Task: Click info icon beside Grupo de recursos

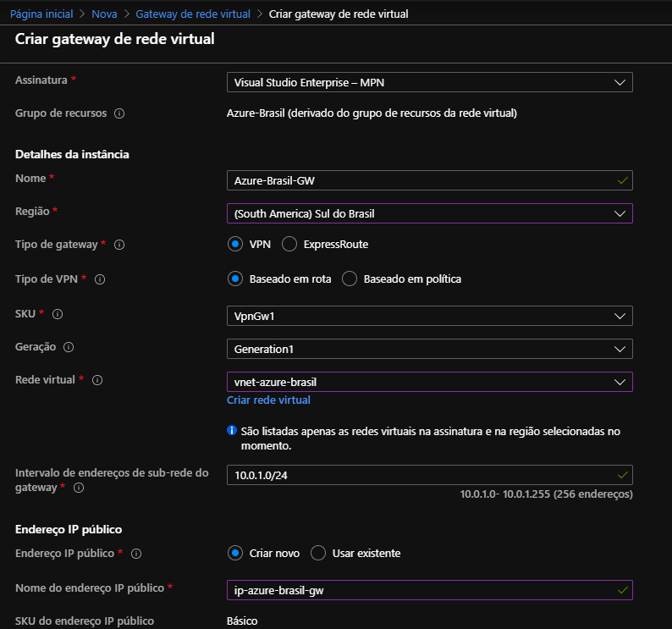Action: point(119,113)
